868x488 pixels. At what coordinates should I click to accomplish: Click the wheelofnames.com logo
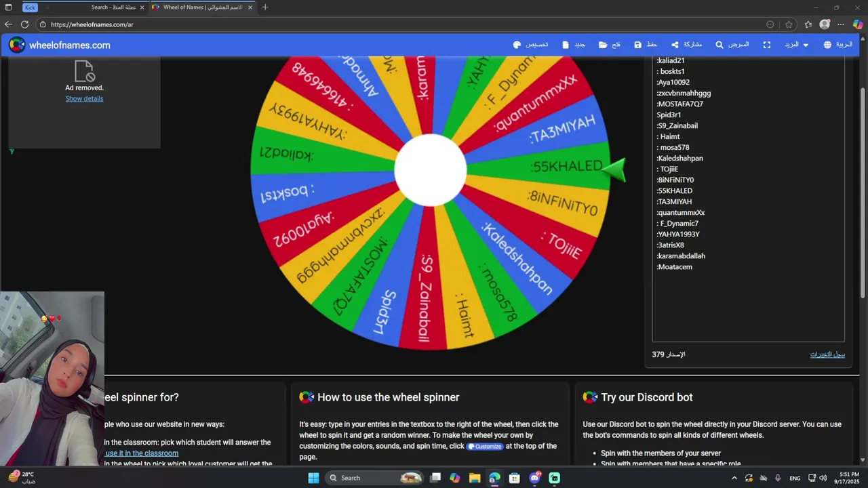pos(60,45)
